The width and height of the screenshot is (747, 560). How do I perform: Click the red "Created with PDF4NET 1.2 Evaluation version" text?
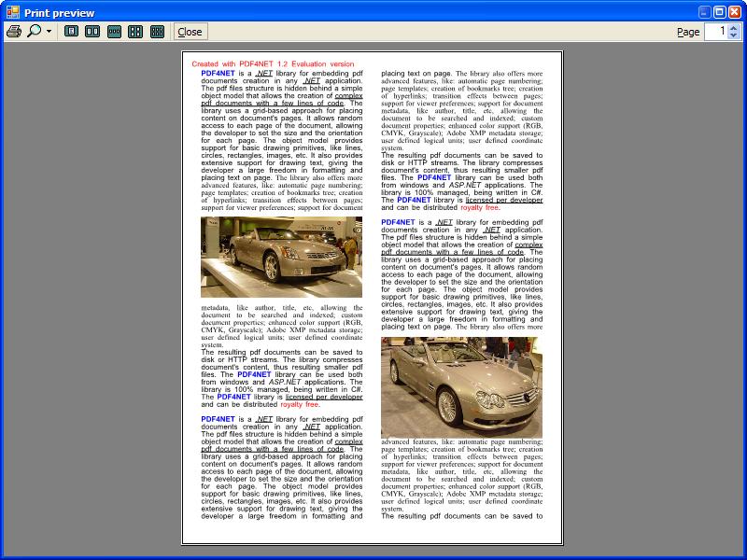pos(273,63)
